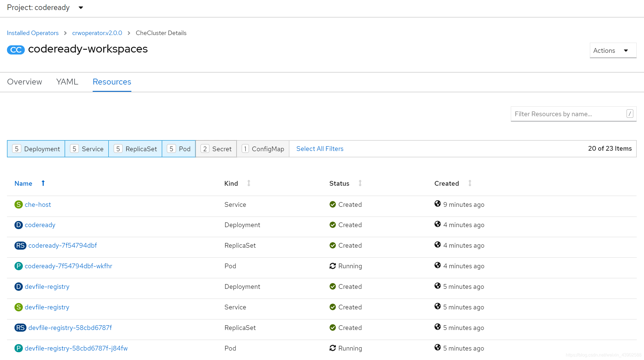The width and height of the screenshot is (644, 360).
Task: Click the sort icon beside Kind
Action: 249,183
